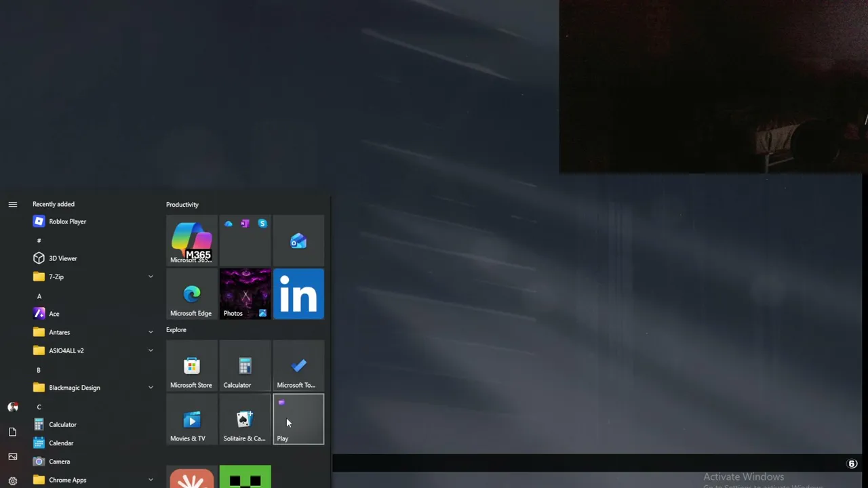This screenshot has height=488, width=868.
Task: Expand the Chrome Apps folder chevron
Action: click(151, 480)
